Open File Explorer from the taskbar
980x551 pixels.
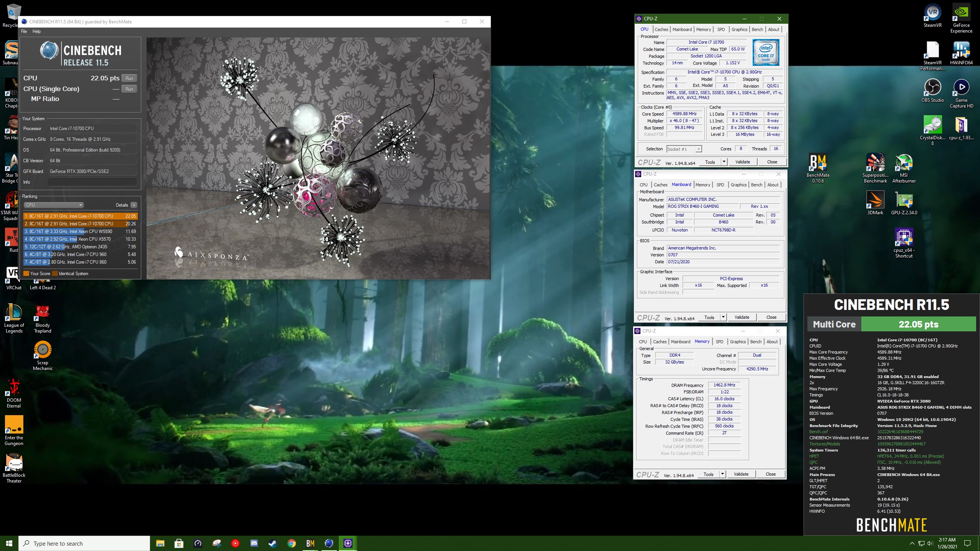coord(160,543)
